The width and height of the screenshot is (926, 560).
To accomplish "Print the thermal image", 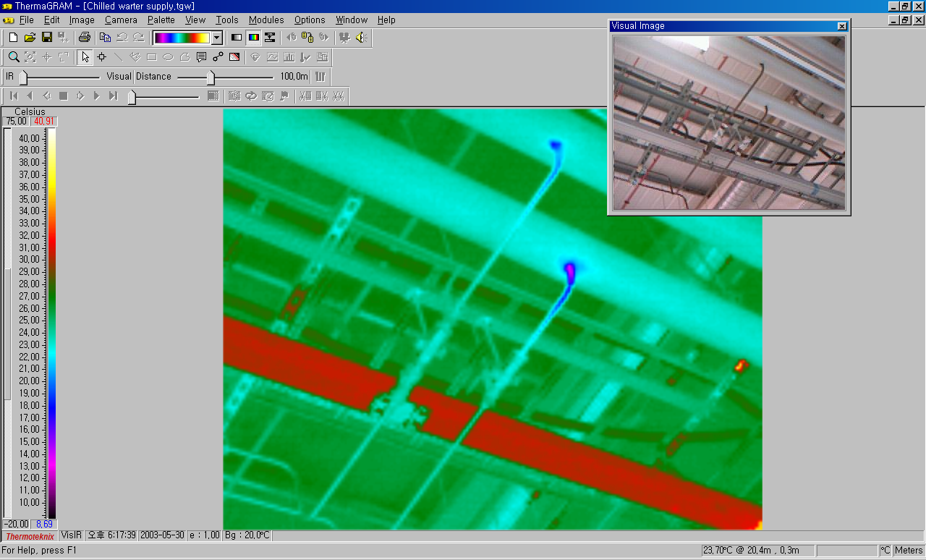I will coord(85,38).
